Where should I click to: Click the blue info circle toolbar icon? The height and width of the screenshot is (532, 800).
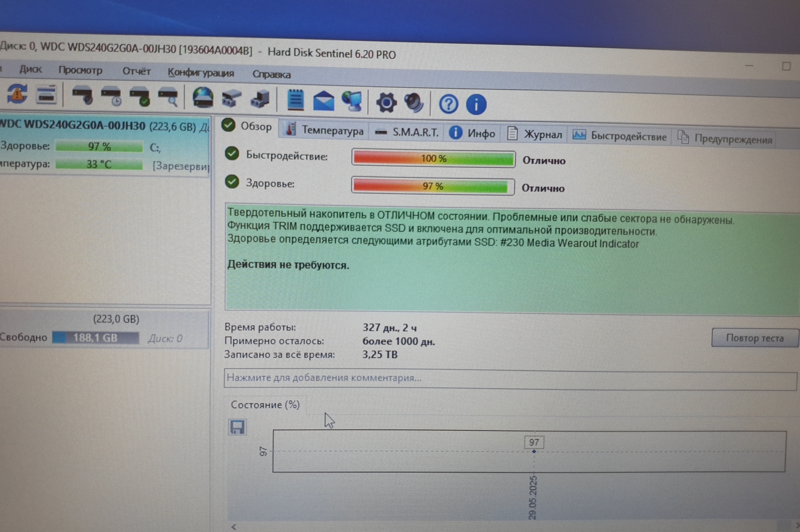[x=476, y=104]
